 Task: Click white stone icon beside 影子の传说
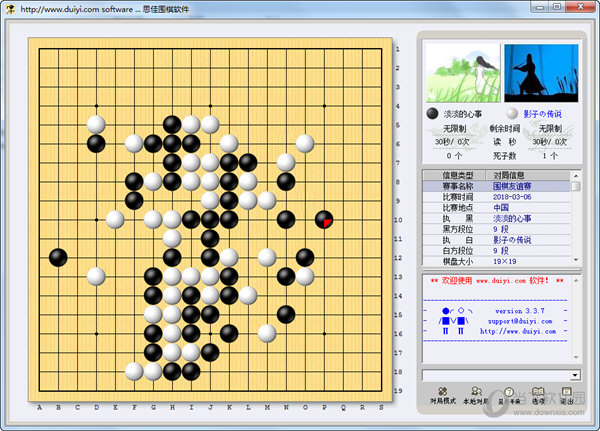[512, 113]
